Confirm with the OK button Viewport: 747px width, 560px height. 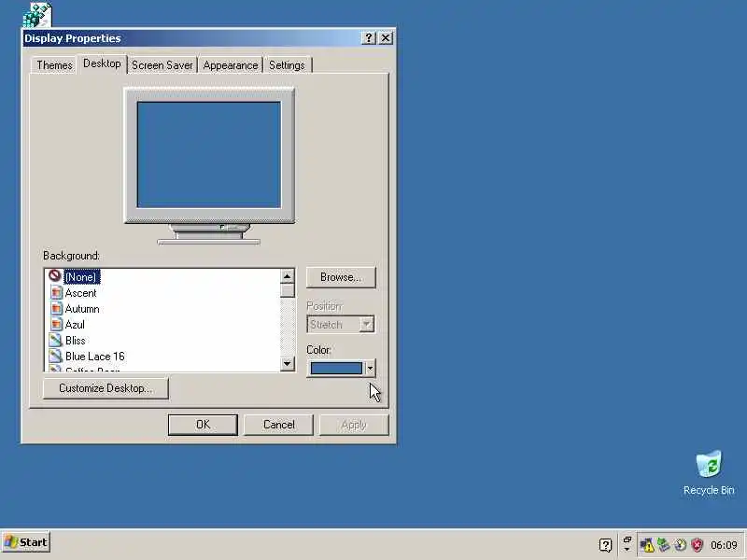(203, 425)
